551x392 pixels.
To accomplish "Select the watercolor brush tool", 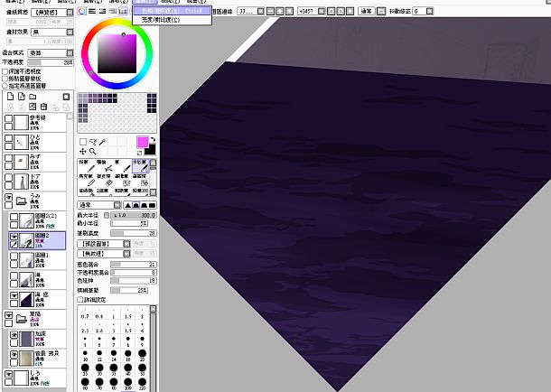I will [140, 166].
